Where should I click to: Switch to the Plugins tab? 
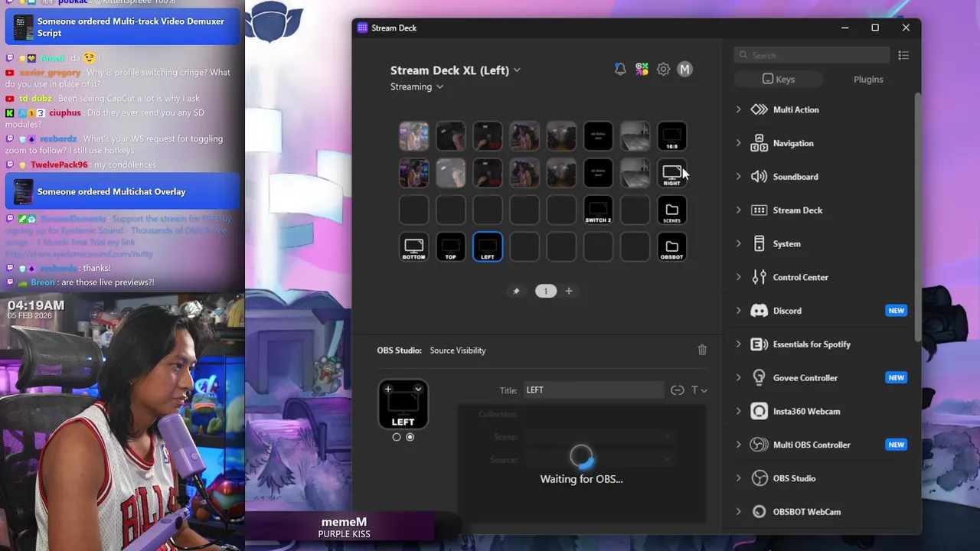point(868,79)
